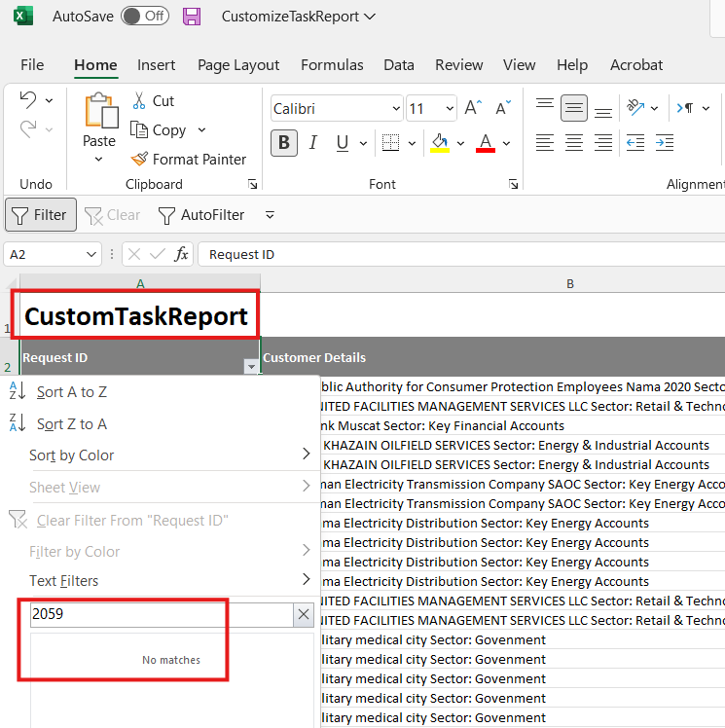Click the Cut scissors icon

[x=139, y=100]
